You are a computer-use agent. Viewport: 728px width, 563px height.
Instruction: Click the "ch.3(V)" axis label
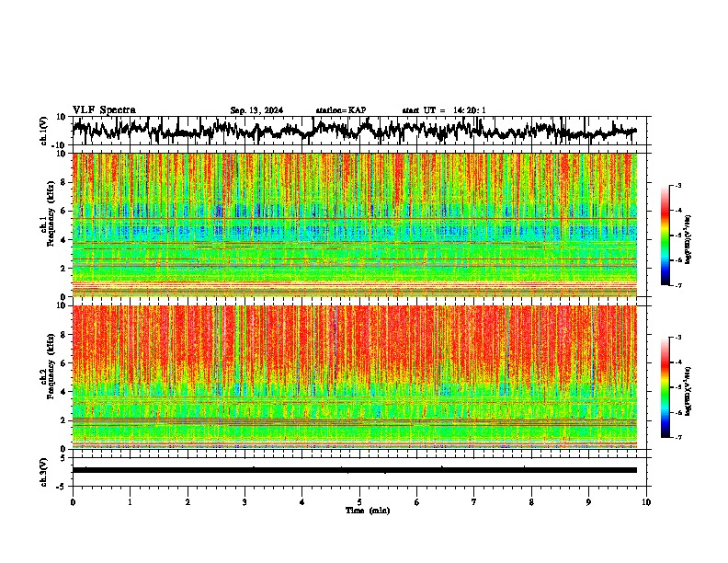pyautogui.click(x=44, y=473)
